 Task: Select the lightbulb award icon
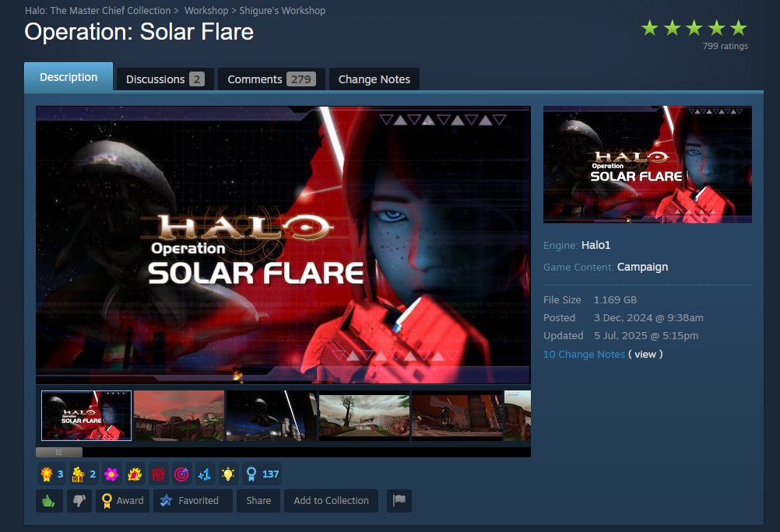(x=228, y=474)
